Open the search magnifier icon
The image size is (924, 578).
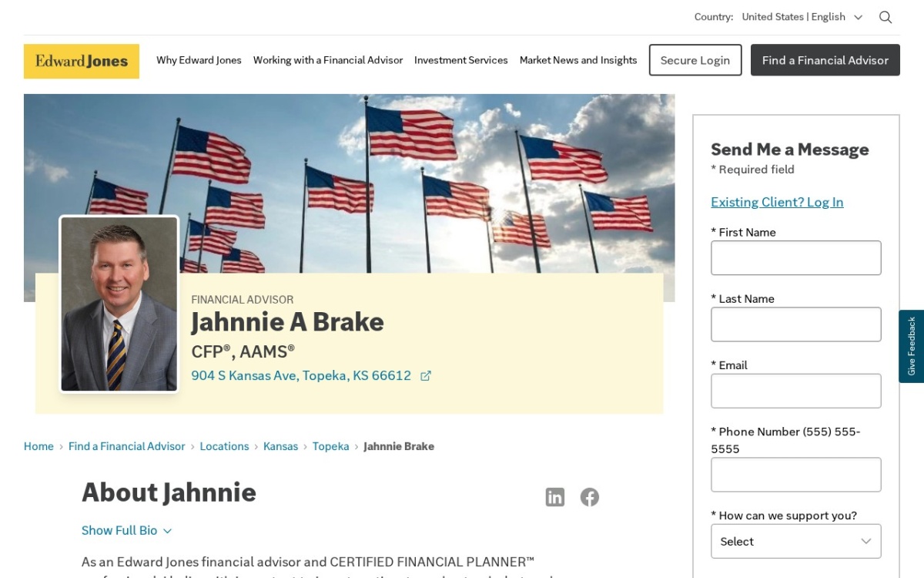885,17
